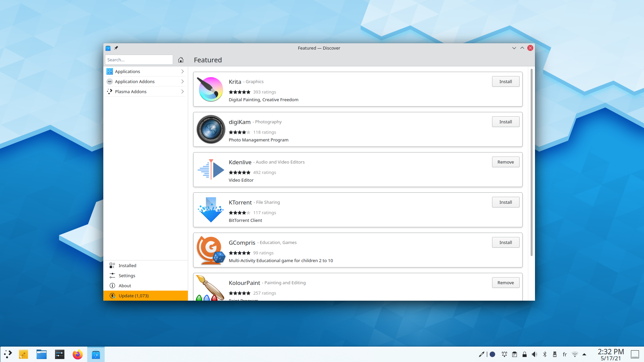Expand the Application Addons chevron
The height and width of the screenshot is (362, 644).
point(182,81)
